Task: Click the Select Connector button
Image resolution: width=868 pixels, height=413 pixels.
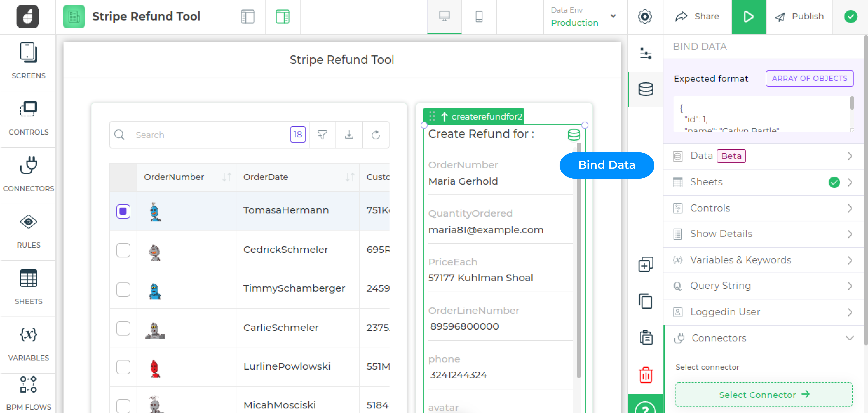Action: [x=764, y=394]
